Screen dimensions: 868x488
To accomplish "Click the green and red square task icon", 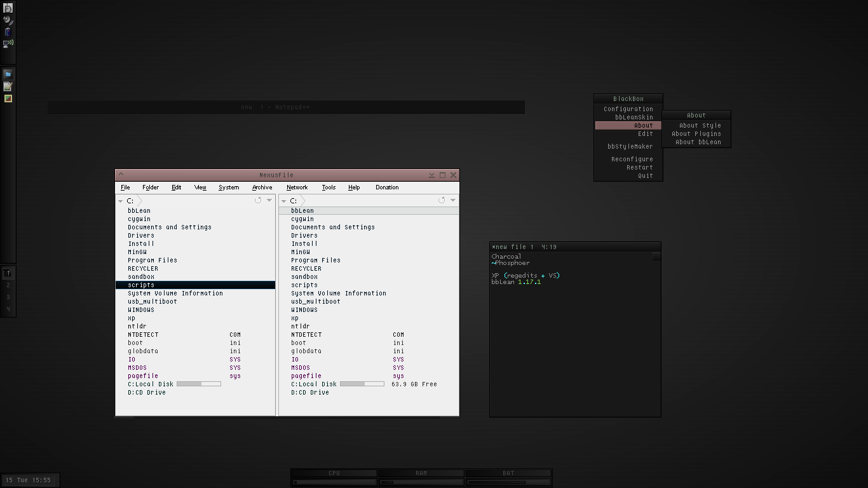I will click(x=8, y=98).
